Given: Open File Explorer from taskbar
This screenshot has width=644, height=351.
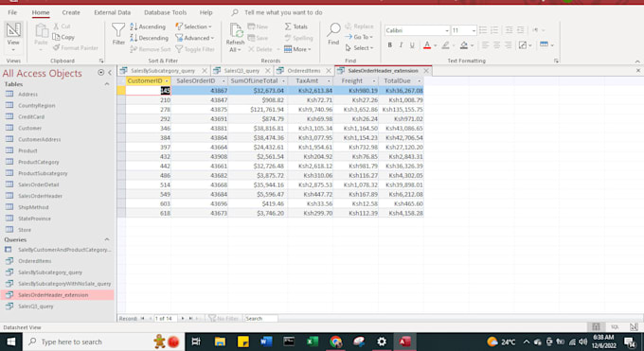Looking at the screenshot, I should pyautogui.click(x=220, y=342).
